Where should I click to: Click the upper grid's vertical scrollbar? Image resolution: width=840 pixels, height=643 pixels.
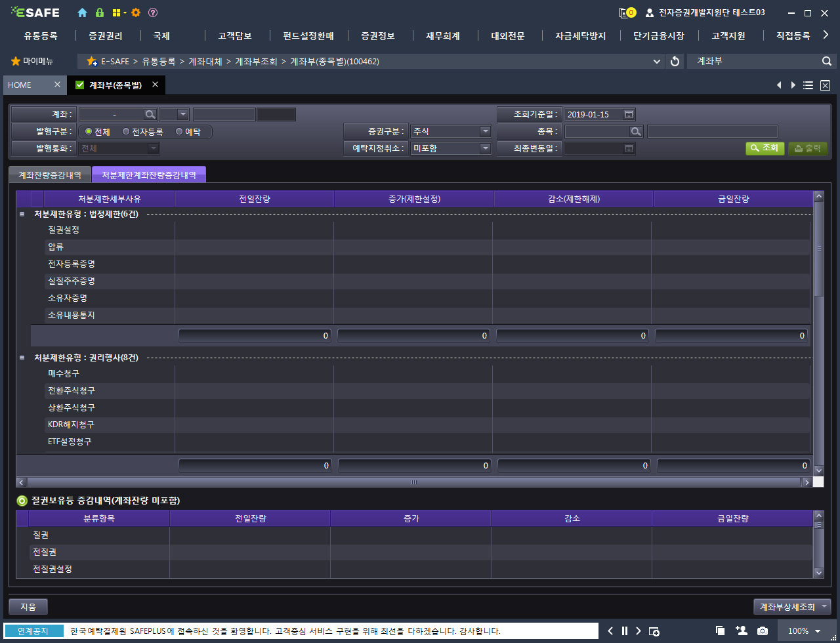pos(818,249)
